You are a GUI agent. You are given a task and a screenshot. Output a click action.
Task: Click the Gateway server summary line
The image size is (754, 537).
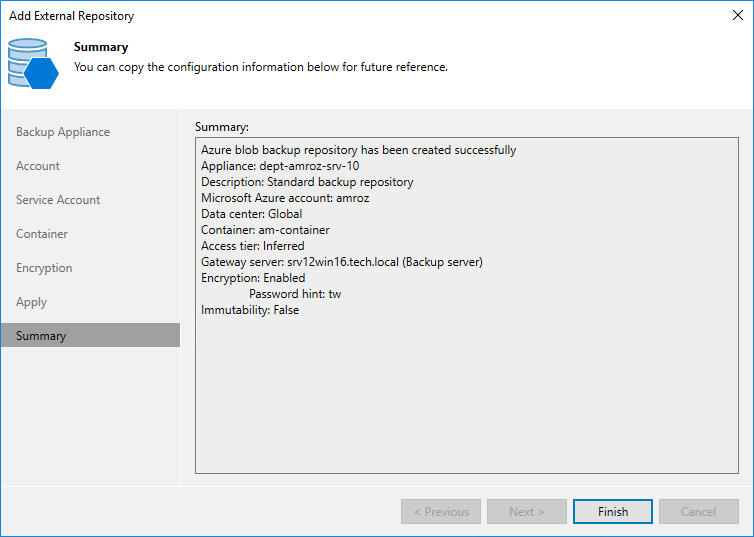[342, 262]
